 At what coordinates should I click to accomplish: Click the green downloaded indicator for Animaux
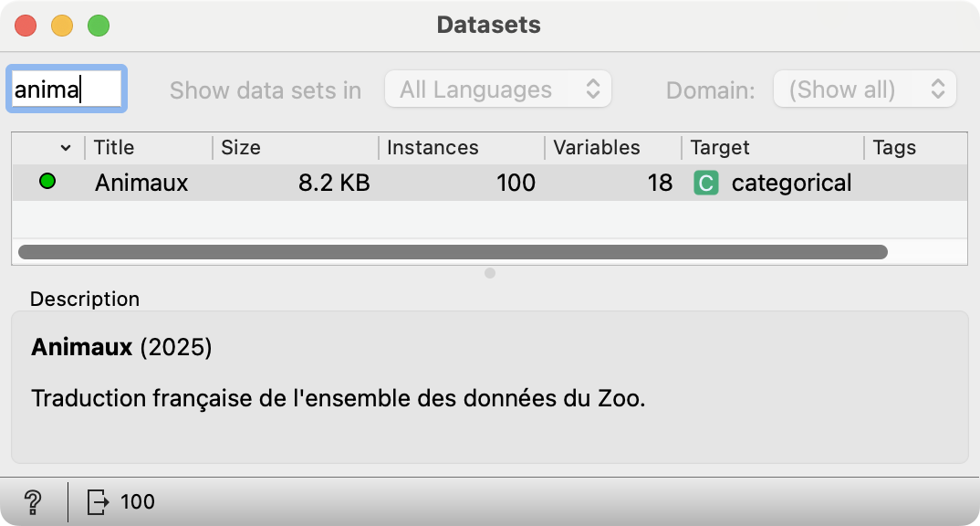47,182
